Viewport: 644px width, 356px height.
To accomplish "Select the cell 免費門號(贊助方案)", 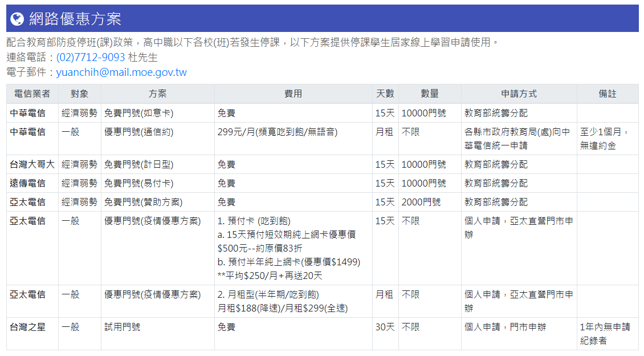I will click(x=158, y=203).
